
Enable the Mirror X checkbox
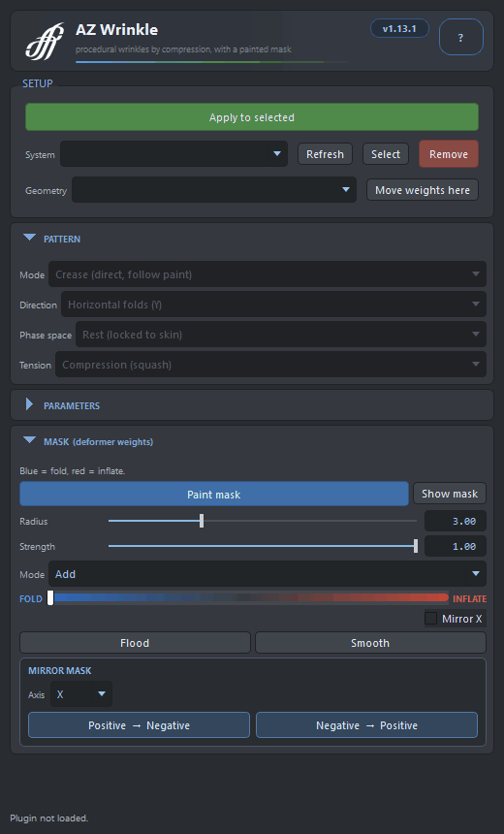point(430,619)
